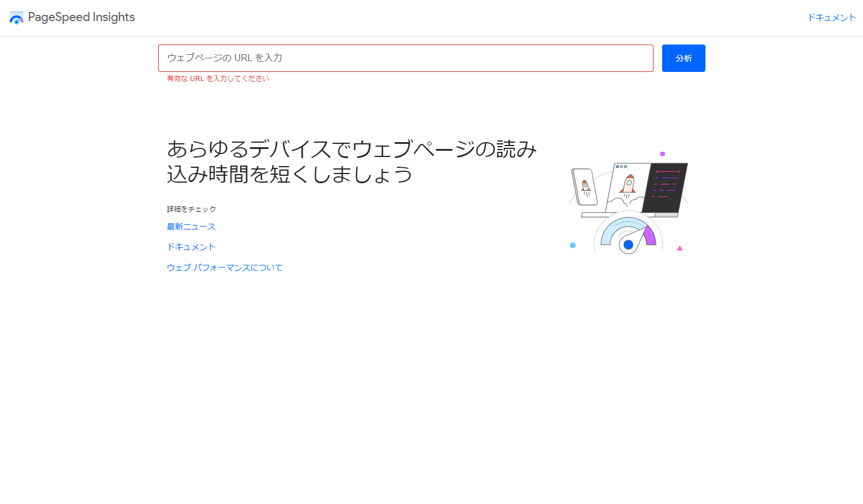Select the 有効な URL を入力してください error text

(218, 79)
